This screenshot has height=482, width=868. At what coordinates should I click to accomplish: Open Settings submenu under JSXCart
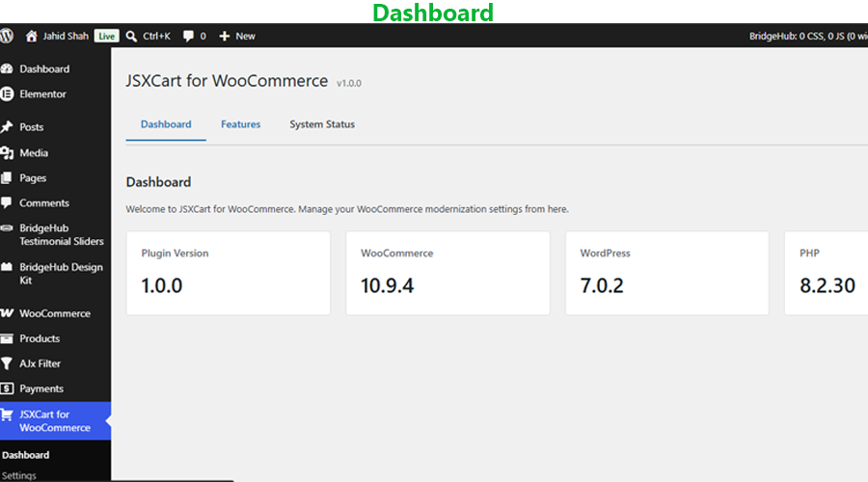(x=19, y=475)
